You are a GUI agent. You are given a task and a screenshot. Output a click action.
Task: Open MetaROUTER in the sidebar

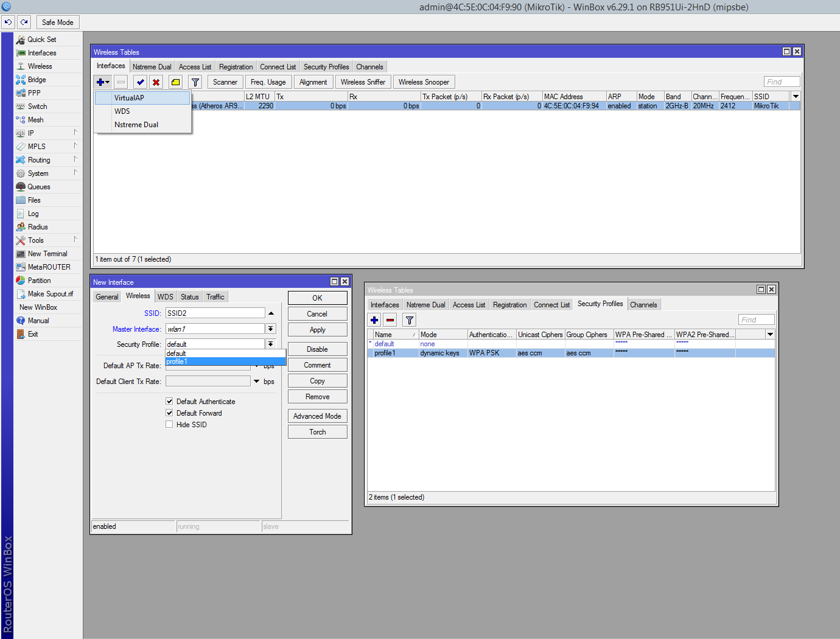49,267
